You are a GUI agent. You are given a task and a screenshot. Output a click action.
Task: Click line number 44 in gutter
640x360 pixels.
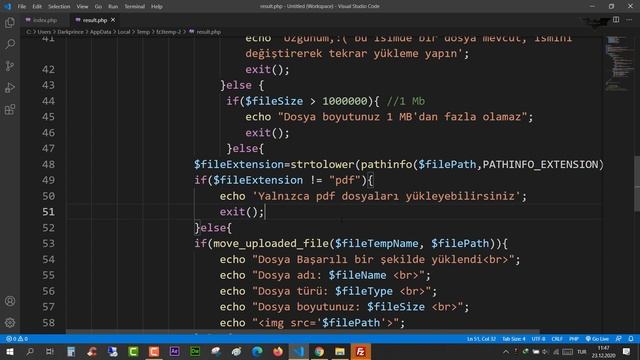(48, 101)
